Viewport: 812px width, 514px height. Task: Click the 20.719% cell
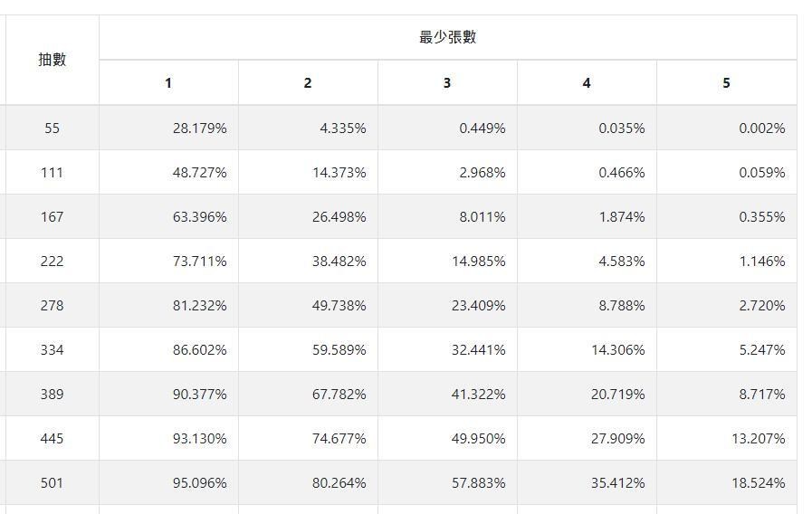pos(618,395)
